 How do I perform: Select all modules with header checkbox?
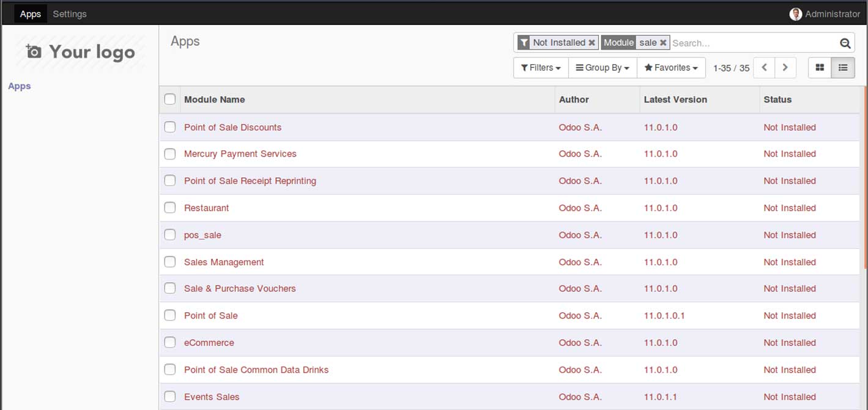[170, 99]
